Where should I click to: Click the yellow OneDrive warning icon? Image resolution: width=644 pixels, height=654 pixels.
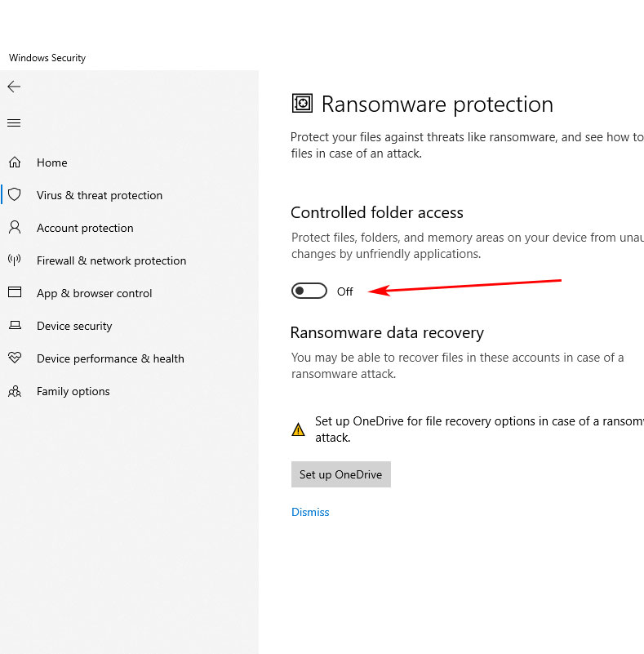coord(298,429)
